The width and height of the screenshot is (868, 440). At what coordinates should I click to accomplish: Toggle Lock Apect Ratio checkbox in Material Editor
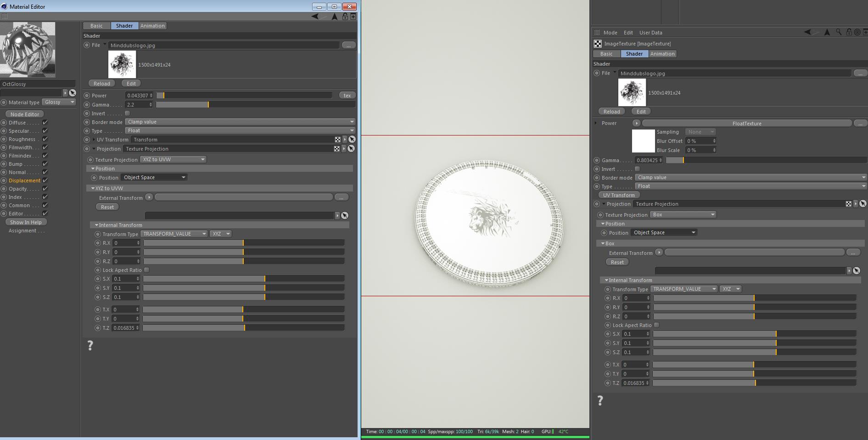[x=147, y=270]
